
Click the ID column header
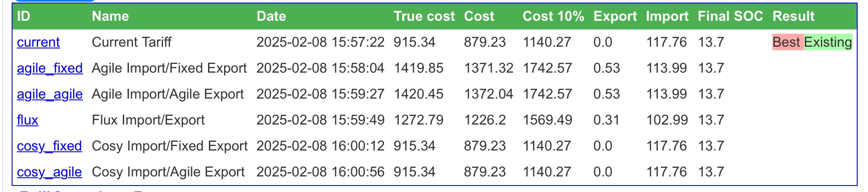coord(24,16)
